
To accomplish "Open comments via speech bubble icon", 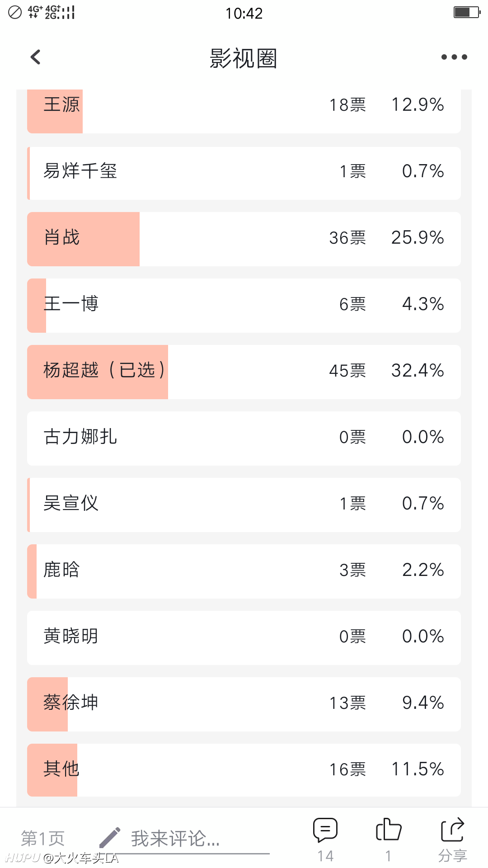I will tap(325, 830).
